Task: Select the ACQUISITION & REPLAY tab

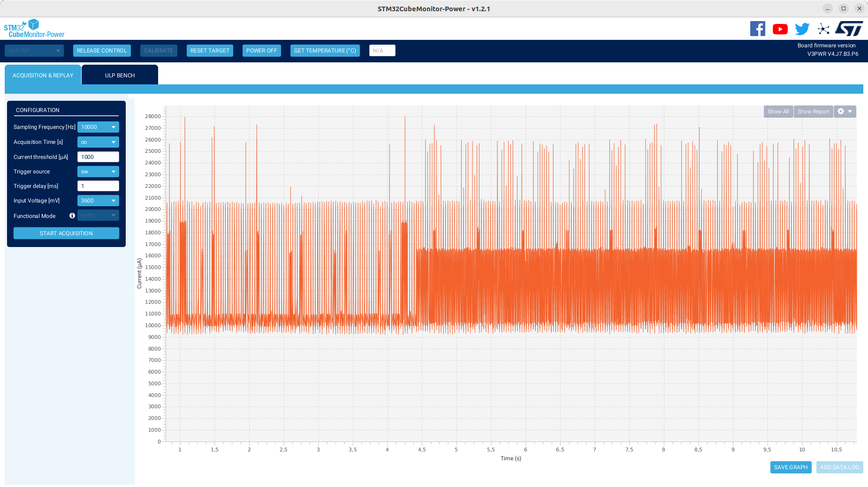Action: [x=43, y=75]
